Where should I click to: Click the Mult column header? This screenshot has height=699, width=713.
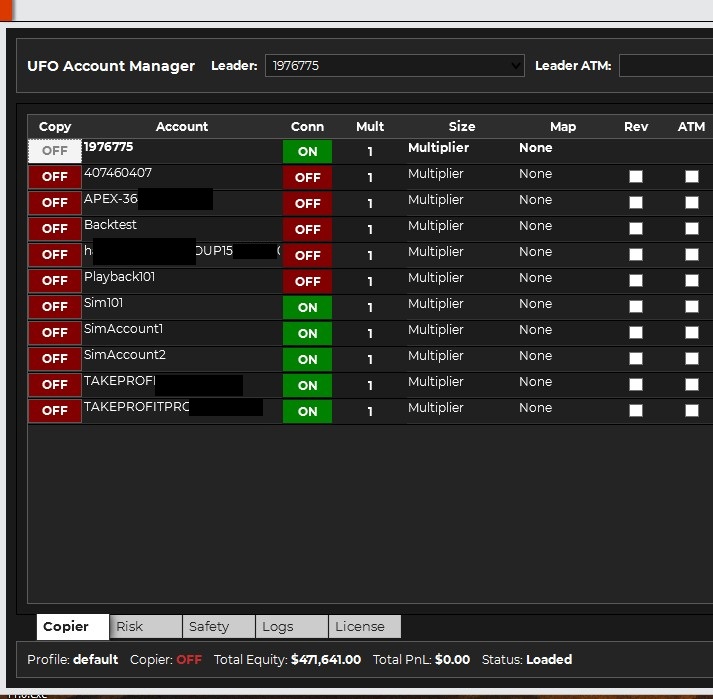click(370, 126)
